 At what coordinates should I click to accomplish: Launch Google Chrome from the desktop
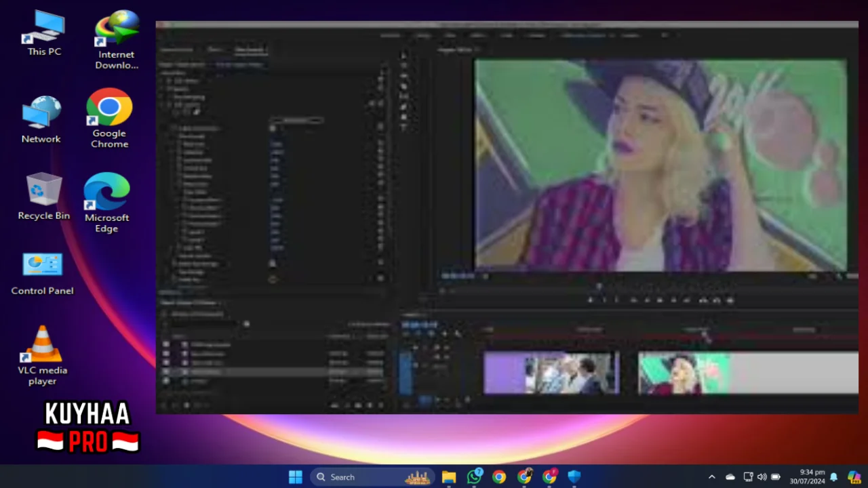point(109,118)
